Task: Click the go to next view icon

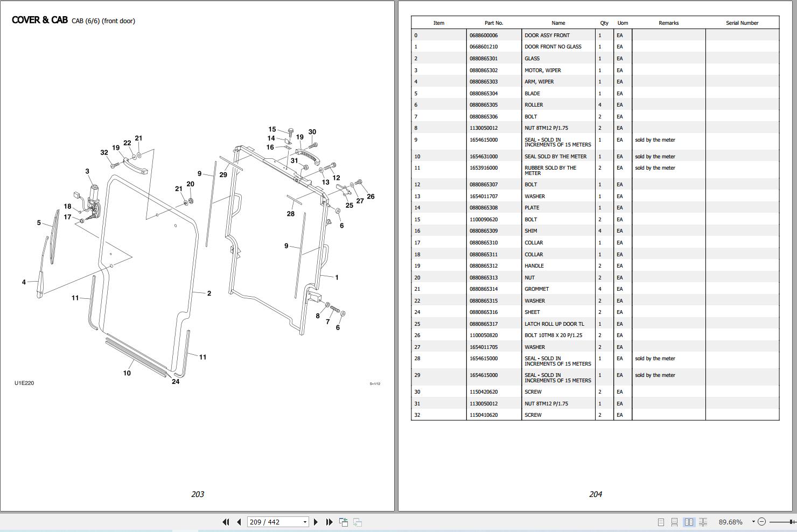Action: pyautogui.click(x=357, y=522)
